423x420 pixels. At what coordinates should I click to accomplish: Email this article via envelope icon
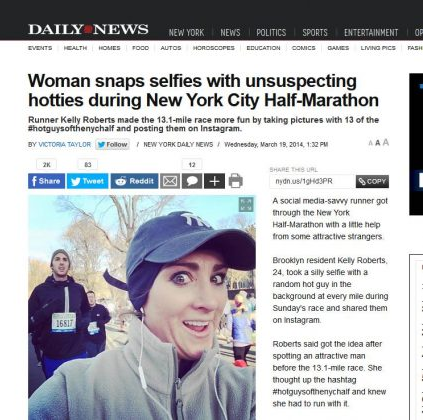(x=170, y=181)
